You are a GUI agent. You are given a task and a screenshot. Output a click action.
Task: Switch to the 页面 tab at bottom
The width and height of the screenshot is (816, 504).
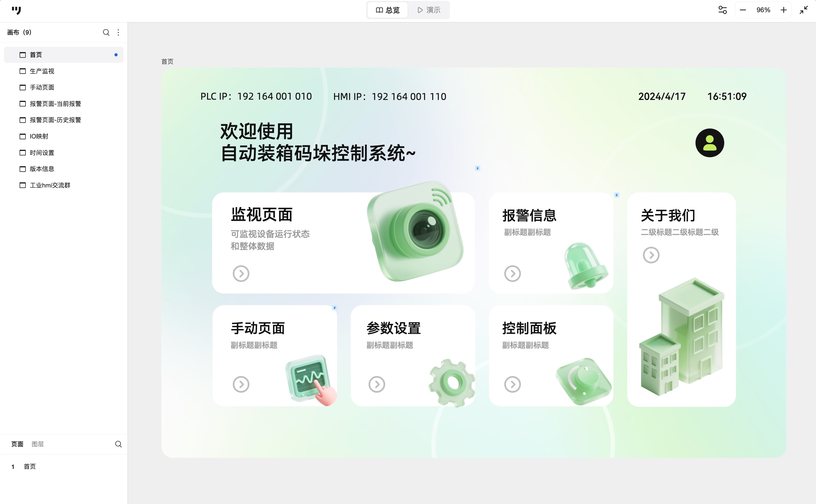point(17,444)
